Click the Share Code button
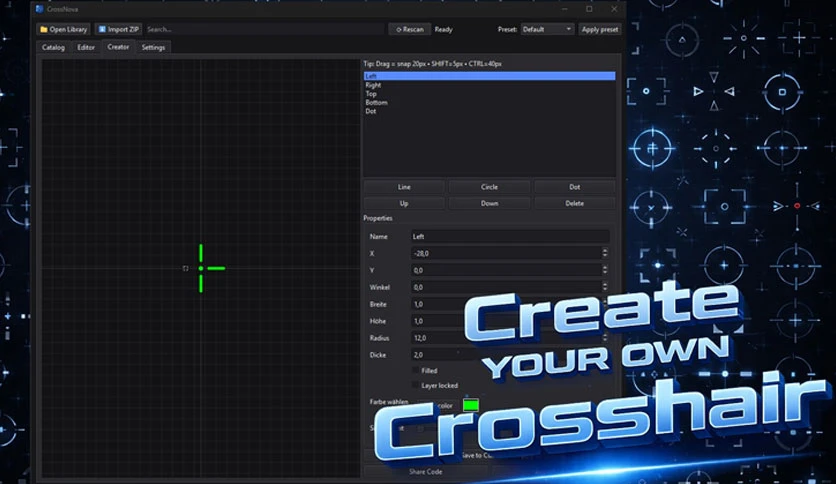836x484 pixels. coord(425,472)
